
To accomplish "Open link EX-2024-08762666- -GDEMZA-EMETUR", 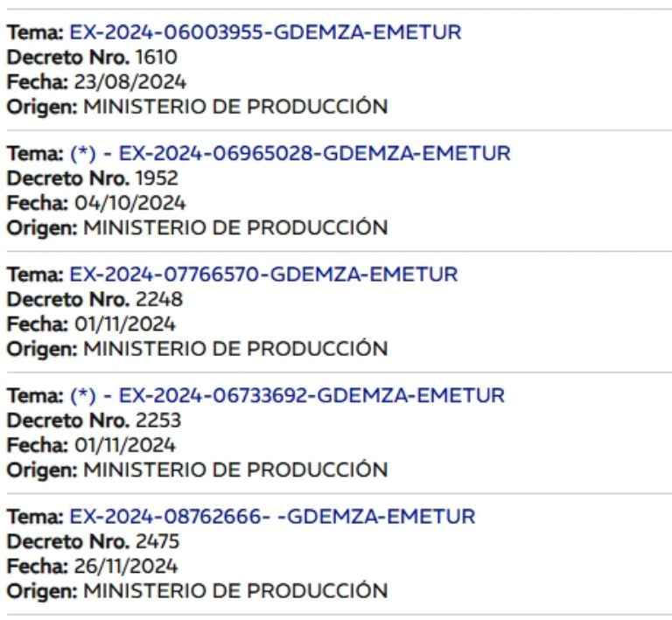I will coord(272,517).
